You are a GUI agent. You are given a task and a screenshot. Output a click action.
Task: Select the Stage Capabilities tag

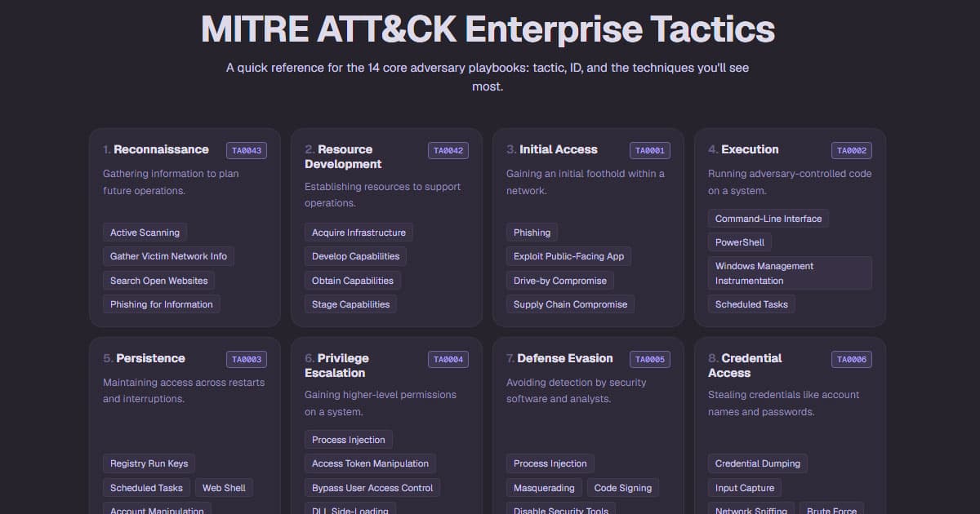point(351,304)
